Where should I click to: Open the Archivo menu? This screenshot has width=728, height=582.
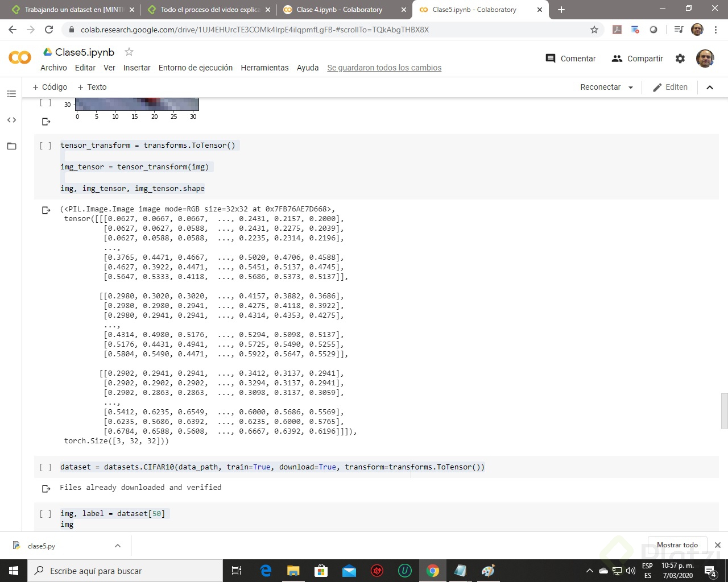53,68
